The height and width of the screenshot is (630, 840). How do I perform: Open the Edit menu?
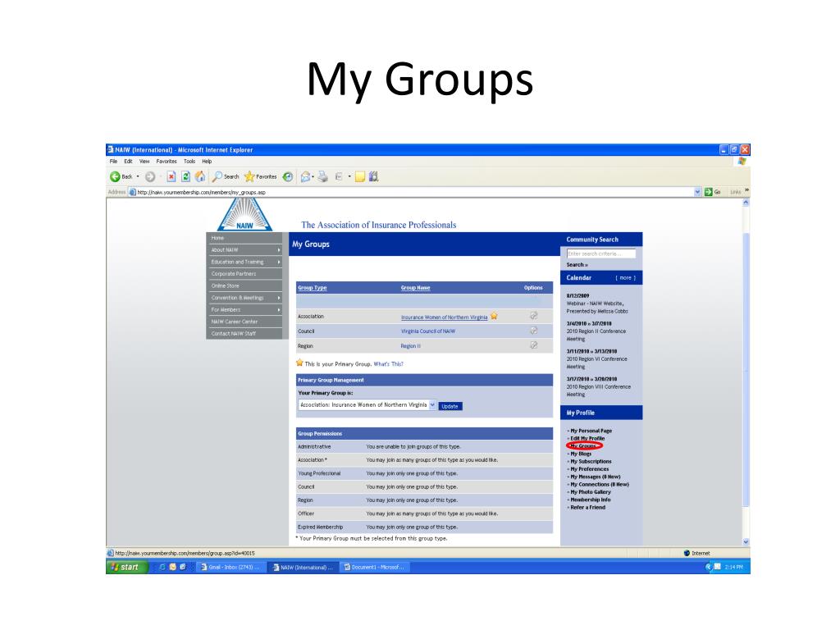tap(128, 162)
